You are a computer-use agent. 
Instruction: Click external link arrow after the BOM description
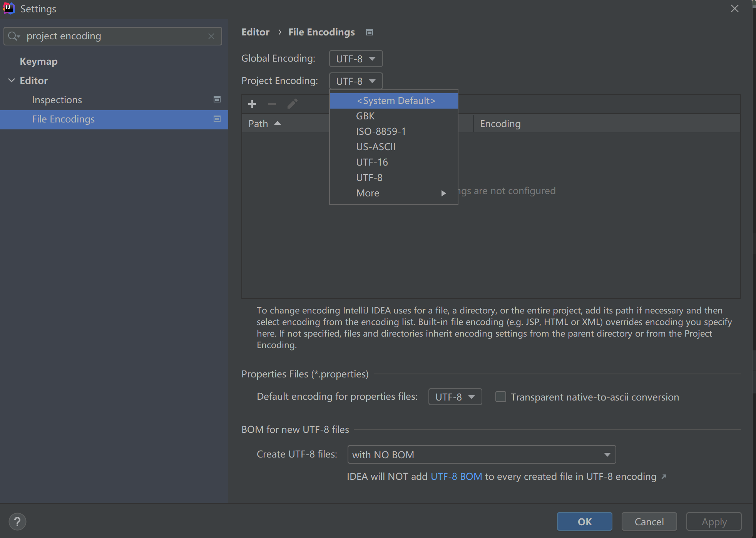664,477
